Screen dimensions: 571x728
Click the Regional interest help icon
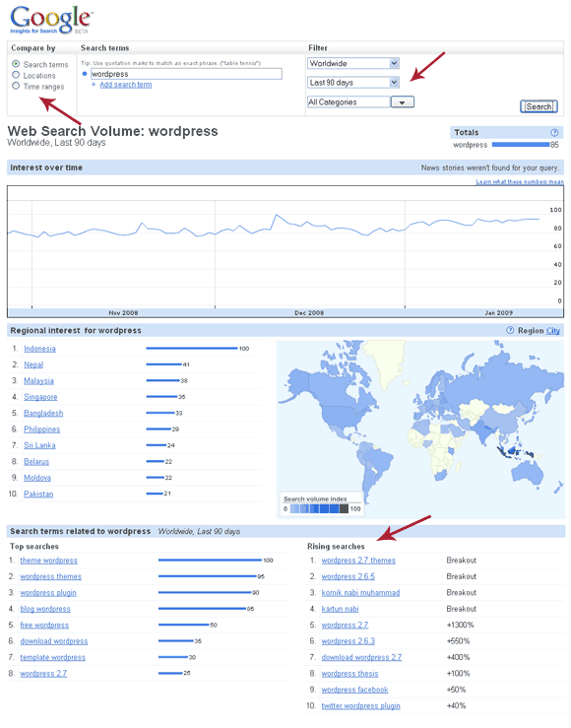(510, 330)
